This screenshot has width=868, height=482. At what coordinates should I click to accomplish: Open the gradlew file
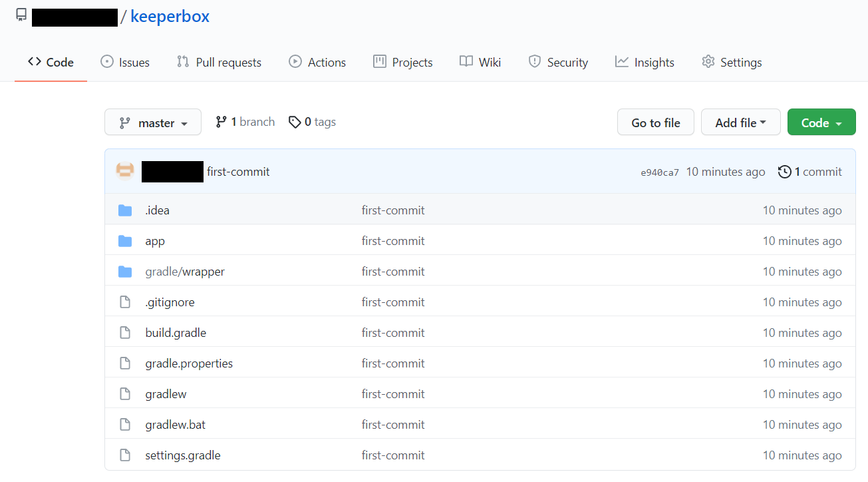click(166, 394)
